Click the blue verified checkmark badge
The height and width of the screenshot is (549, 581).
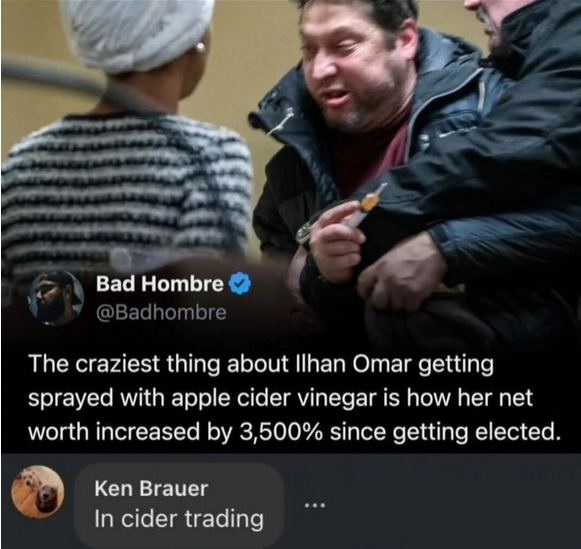point(239,283)
